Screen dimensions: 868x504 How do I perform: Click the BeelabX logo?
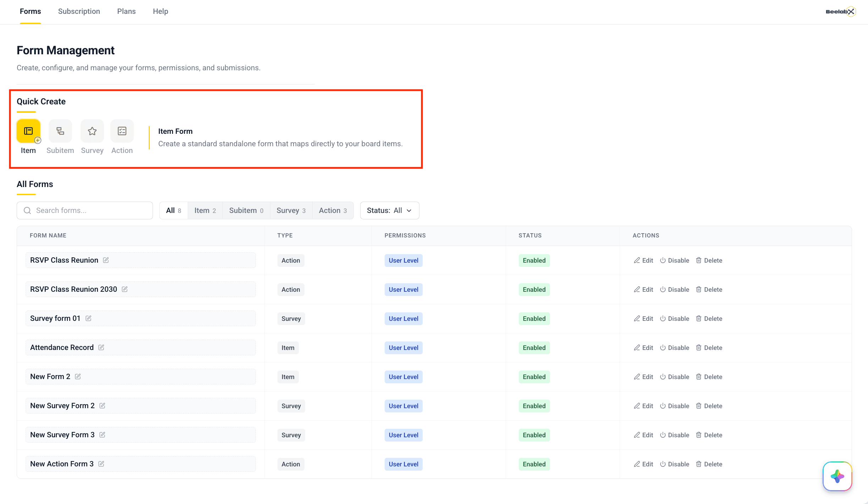click(841, 11)
